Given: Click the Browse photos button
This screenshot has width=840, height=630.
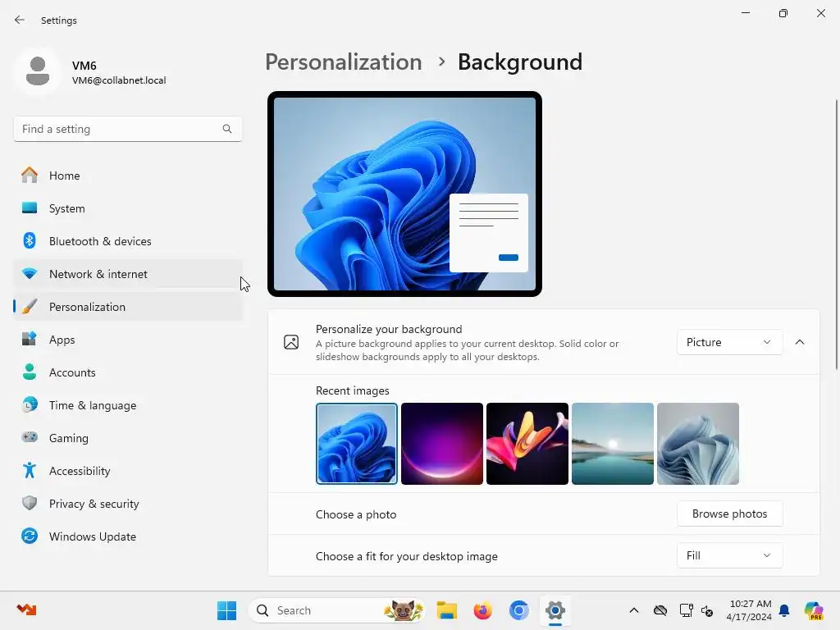Looking at the screenshot, I should click(729, 514).
